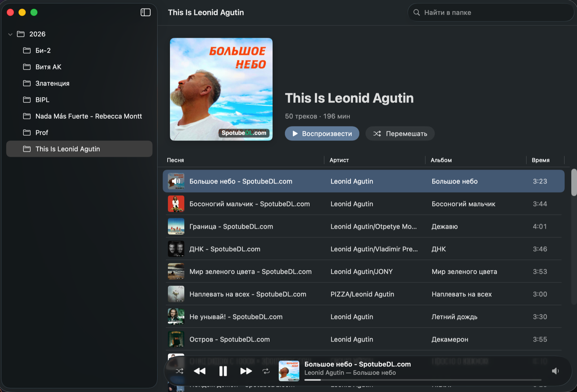Pause the current playback
The image size is (577, 392).
coord(223,371)
